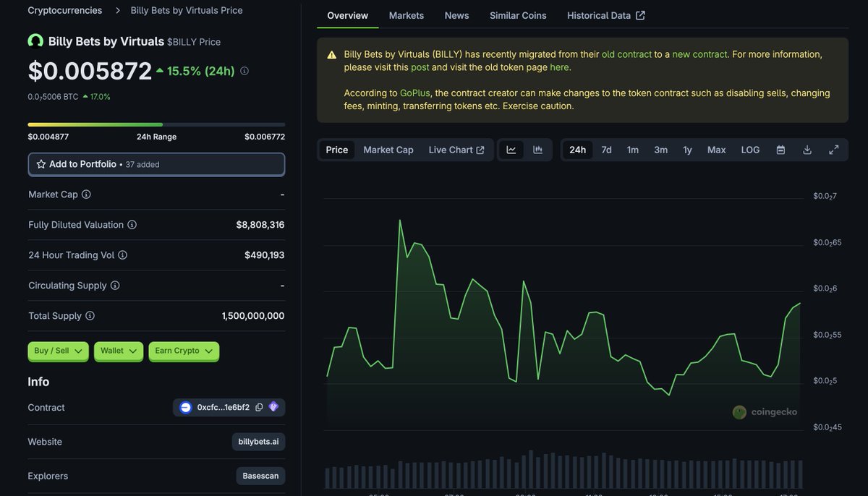Open the Overview tab

point(347,15)
